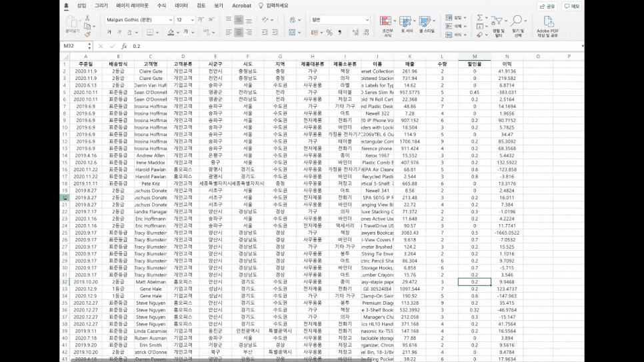Select the column M header
The height and width of the screenshot is (362, 644).
(x=475, y=56)
